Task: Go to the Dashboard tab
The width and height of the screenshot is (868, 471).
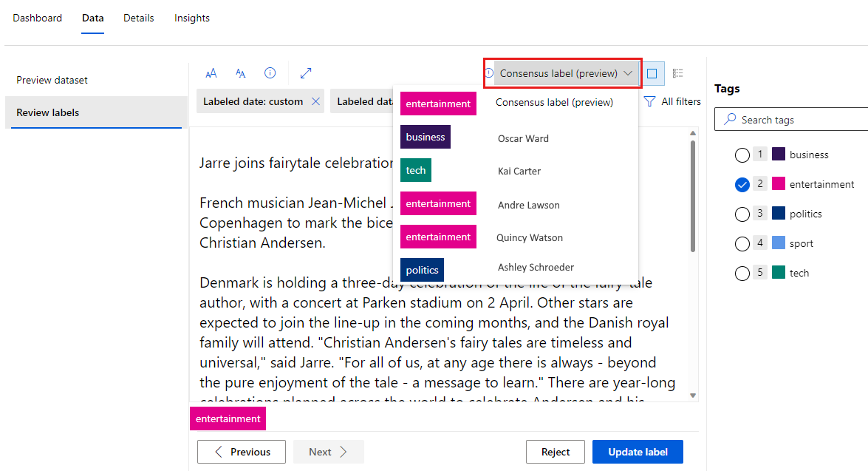Action: (38, 18)
